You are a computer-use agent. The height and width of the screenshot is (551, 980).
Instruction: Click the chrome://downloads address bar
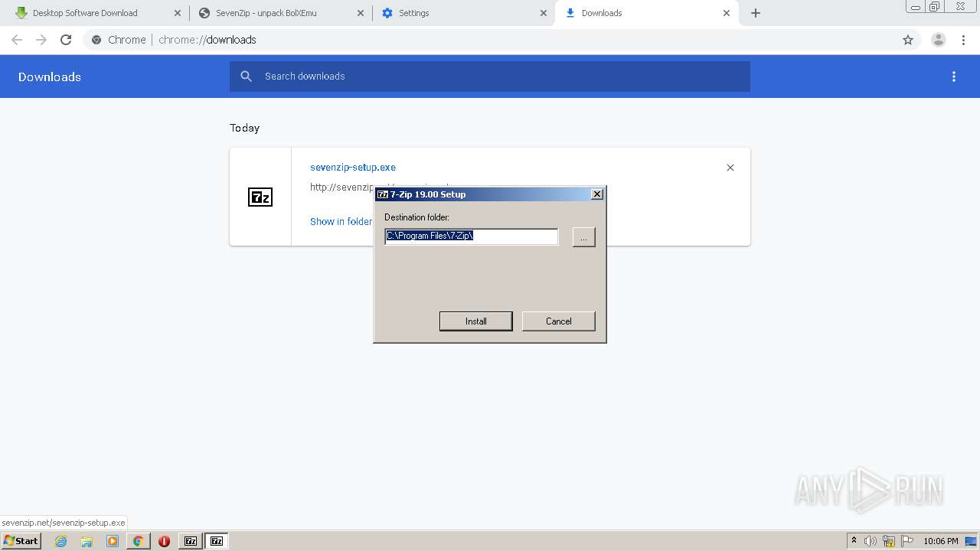click(490, 40)
